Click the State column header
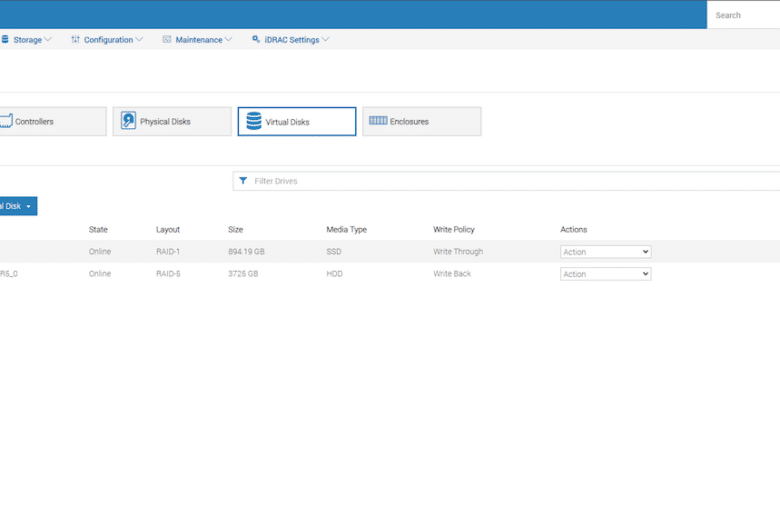 point(98,229)
